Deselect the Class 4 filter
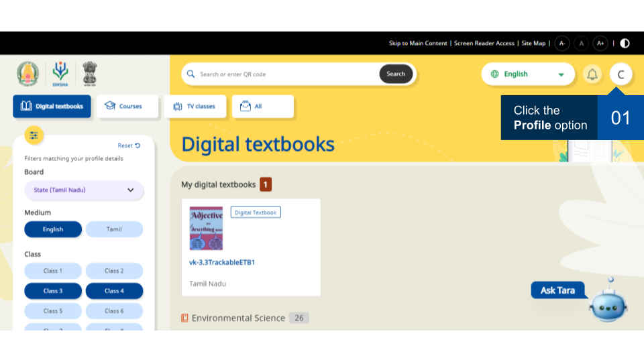This screenshot has width=644, height=362. (x=114, y=291)
